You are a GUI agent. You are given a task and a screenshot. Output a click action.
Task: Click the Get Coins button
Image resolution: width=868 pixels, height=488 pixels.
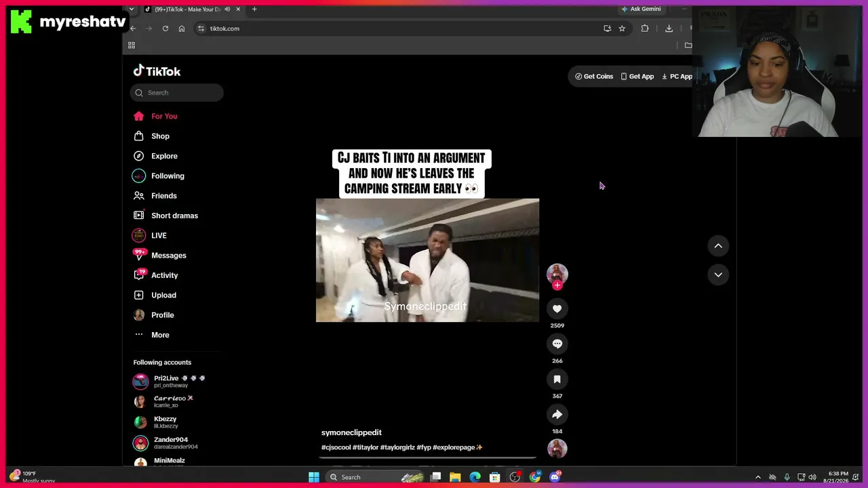(x=594, y=77)
